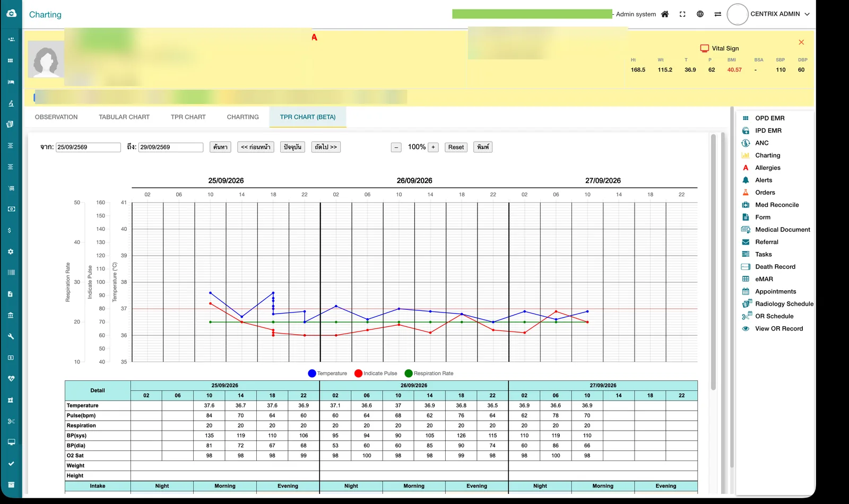
Task: Click the chart area vertical scrollbar
Action: (x=713, y=263)
